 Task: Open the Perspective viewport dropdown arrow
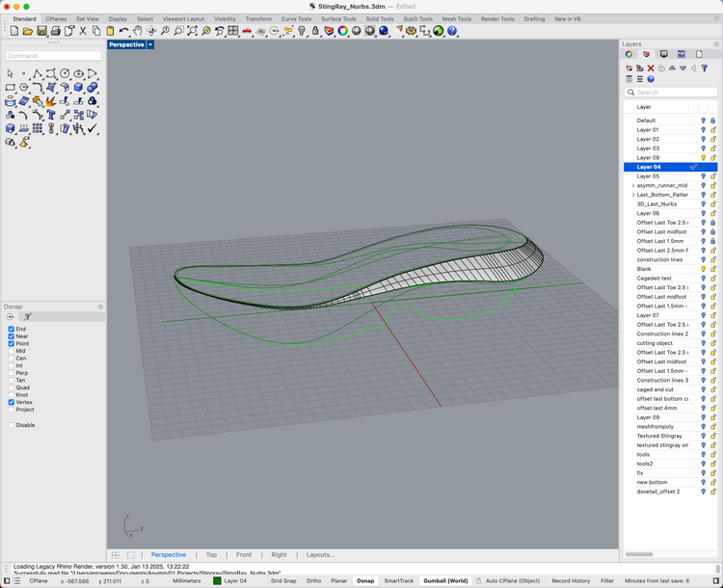coord(150,44)
